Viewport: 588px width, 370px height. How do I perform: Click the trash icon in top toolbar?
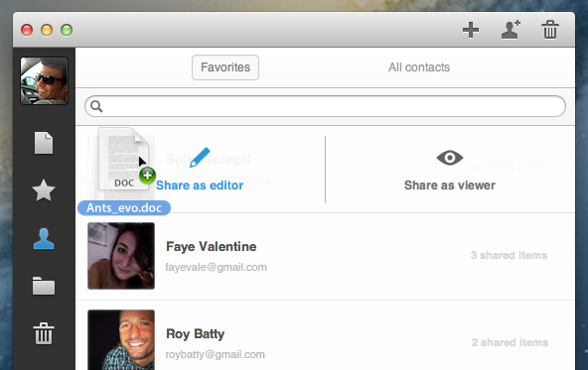click(x=550, y=30)
